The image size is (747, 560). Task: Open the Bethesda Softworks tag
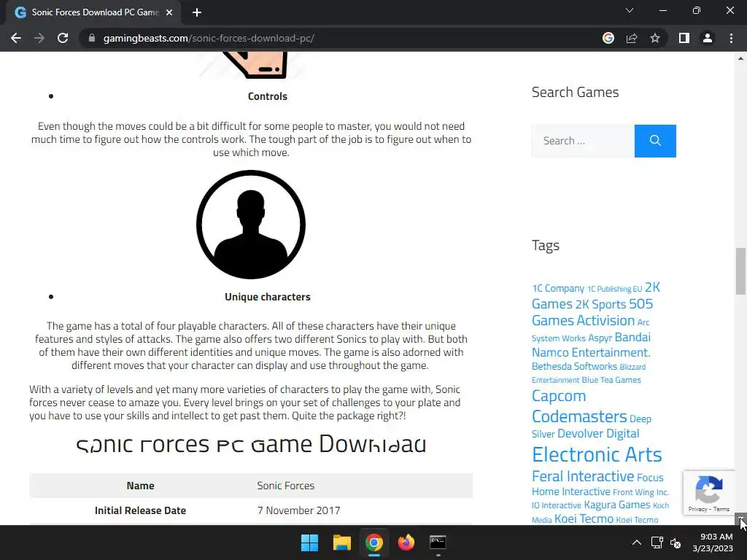pyautogui.click(x=574, y=366)
